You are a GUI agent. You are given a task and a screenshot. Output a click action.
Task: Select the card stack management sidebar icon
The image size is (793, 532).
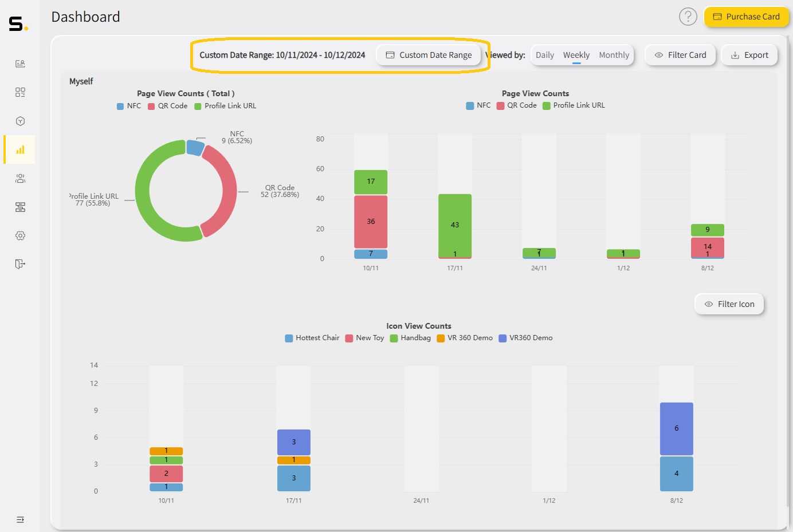[20, 207]
